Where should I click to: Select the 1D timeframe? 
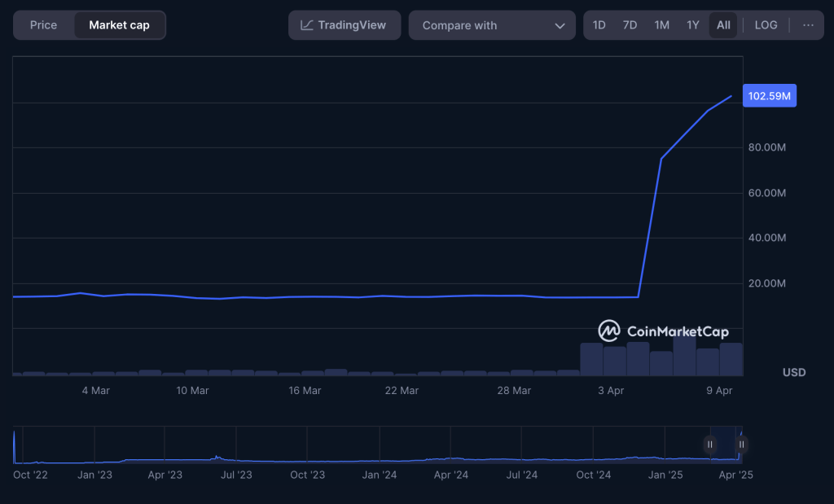click(599, 24)
